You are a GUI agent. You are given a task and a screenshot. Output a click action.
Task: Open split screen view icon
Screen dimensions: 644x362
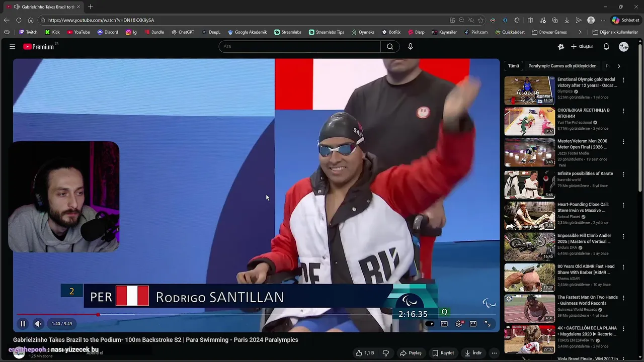530,20
